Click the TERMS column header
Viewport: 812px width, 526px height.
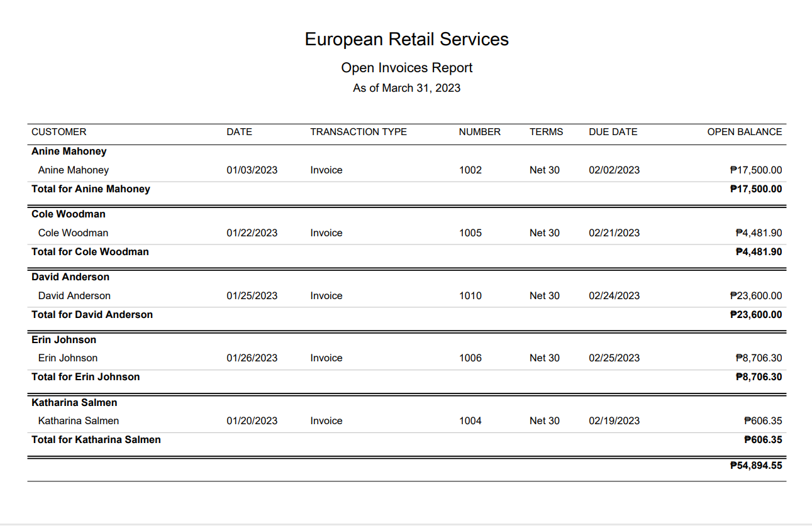coord(547,132)
